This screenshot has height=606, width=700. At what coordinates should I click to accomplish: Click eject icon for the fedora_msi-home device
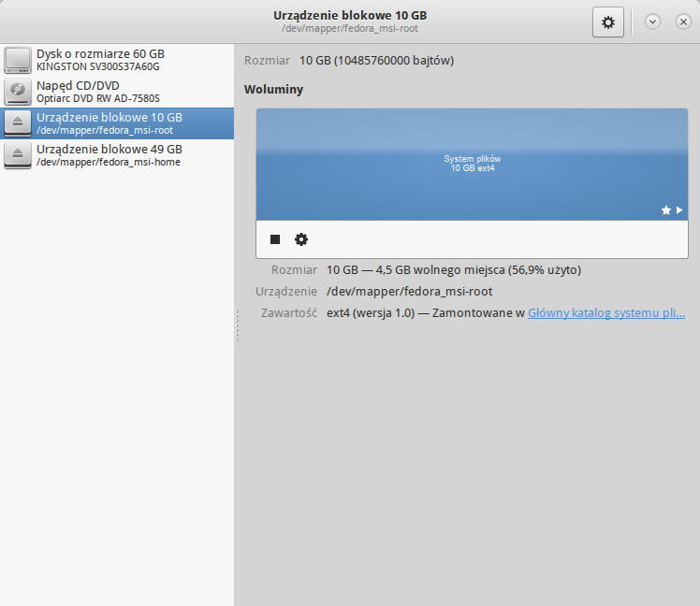(18, 155)
